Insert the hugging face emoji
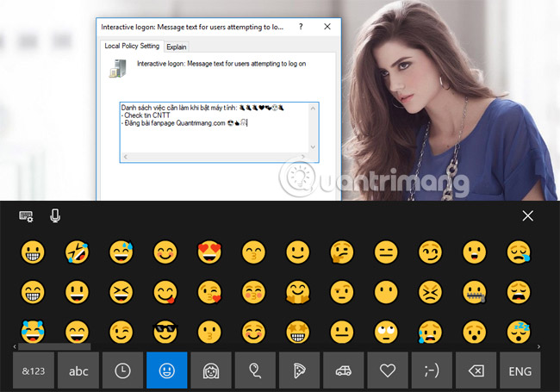The width and height of the screenshot is (560, 392). pos(297,291)
